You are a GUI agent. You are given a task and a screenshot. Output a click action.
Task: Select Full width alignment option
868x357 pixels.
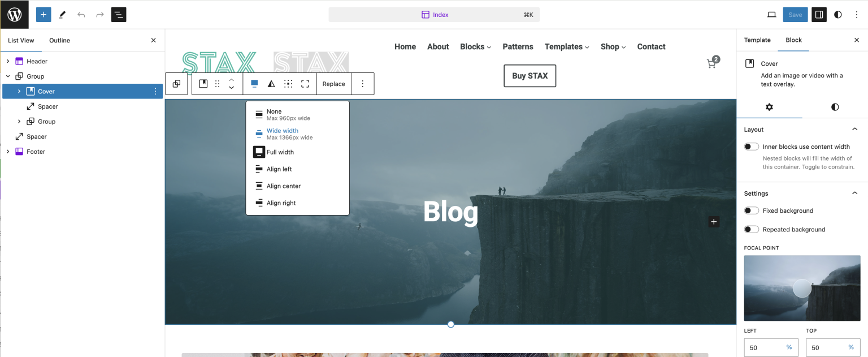pyautogui.click(x=280, y=152)
